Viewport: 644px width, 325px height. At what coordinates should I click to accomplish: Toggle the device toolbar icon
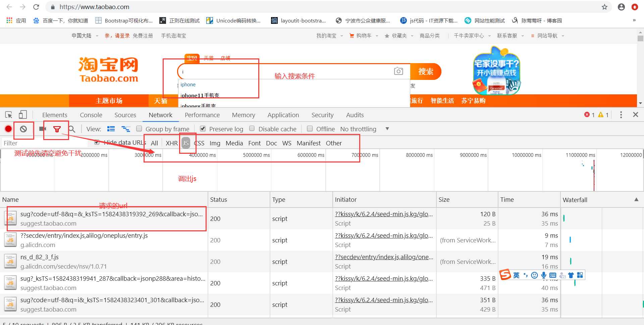click(23, 115)
